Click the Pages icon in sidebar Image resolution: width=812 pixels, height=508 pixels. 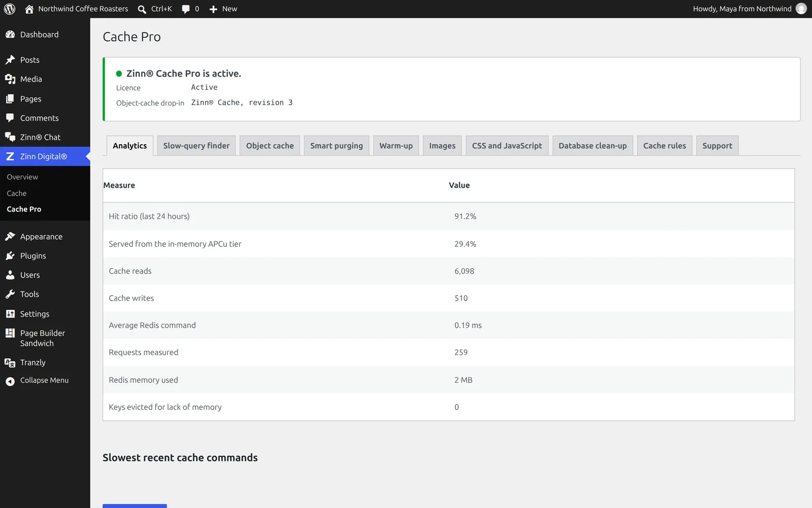point(10,99)
